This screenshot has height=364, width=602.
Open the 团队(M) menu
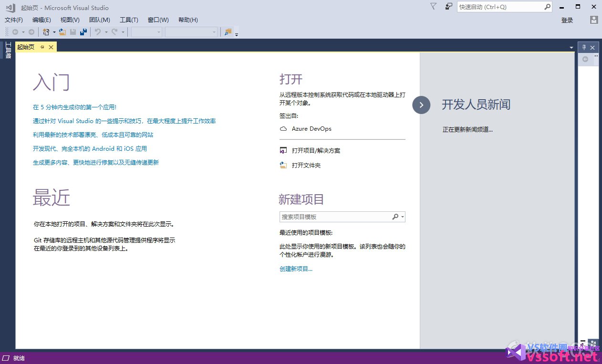coord(100,20)
